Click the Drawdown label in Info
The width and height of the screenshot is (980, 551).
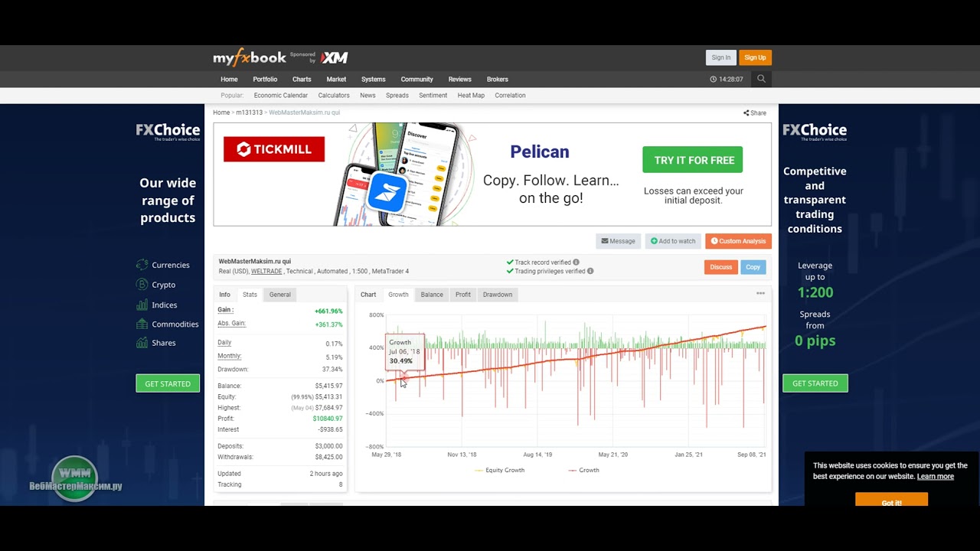[x=233, y=369]
